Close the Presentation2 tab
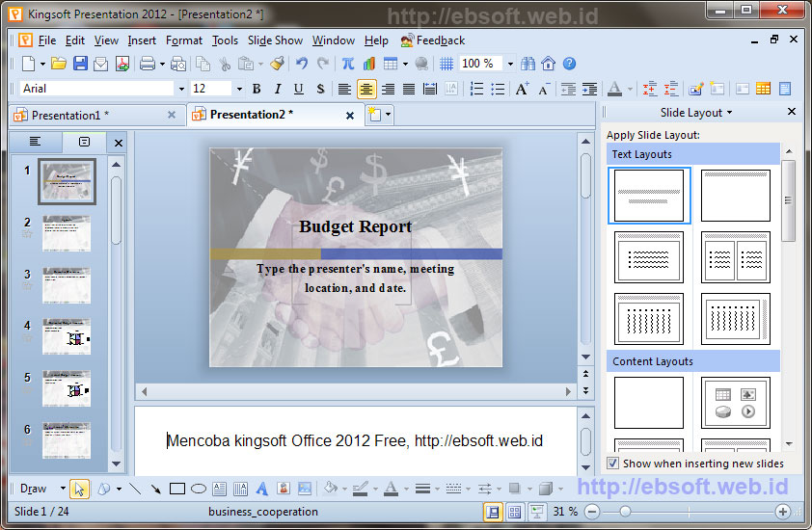812x530 pixels. pyautogui.click(x=350, y=116)
